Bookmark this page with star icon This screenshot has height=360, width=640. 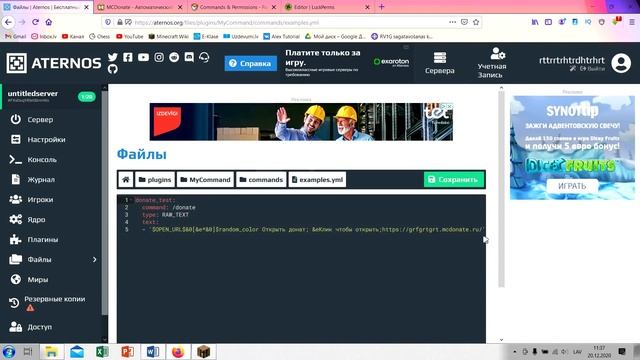(476, 22)
